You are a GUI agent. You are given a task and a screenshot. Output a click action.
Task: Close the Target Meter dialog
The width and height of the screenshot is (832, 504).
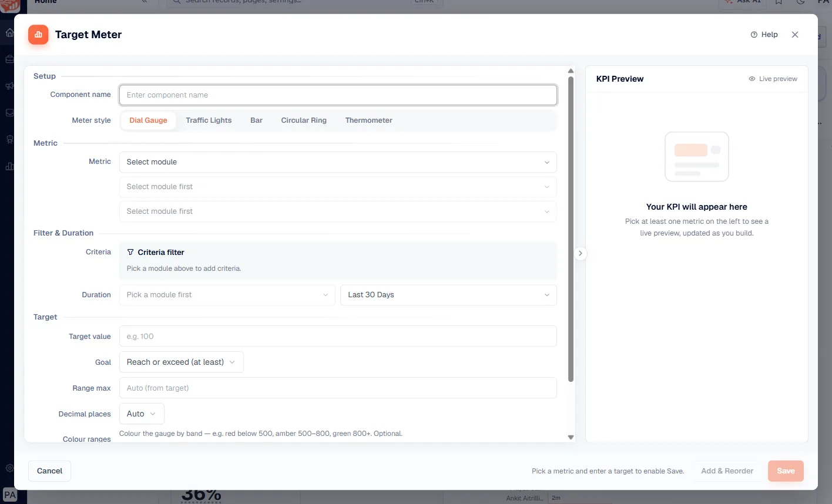pos(795,35)
